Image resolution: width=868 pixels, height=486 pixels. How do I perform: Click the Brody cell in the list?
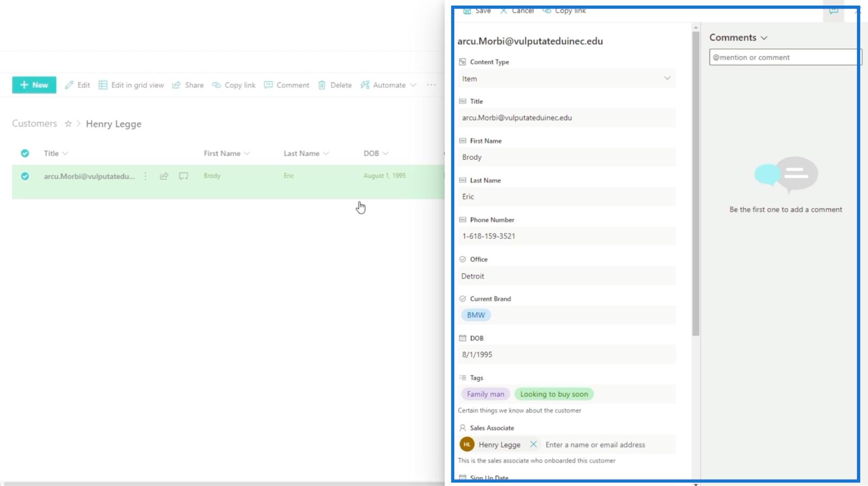[x=212, y=175]
